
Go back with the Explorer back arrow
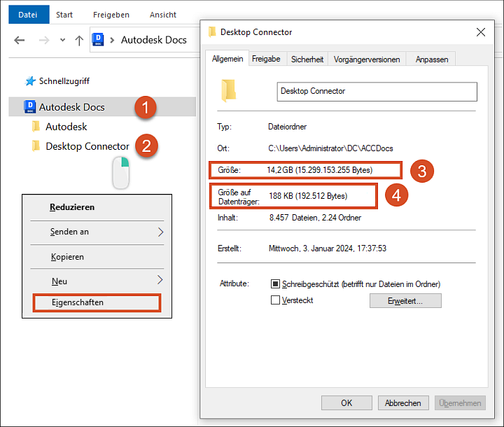[20, 40]
